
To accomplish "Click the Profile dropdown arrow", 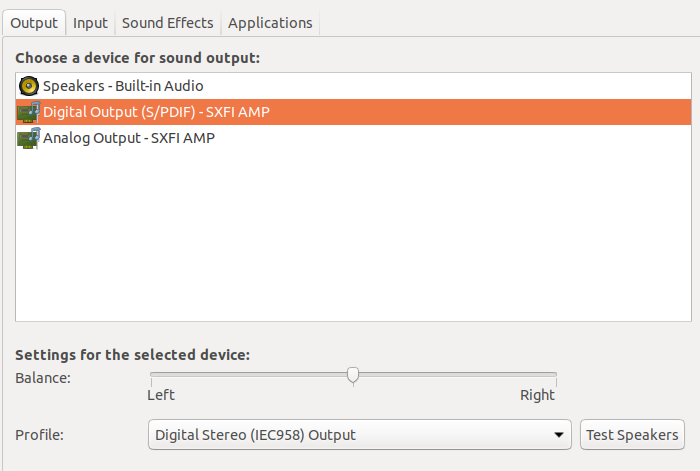I will (558, 435).
